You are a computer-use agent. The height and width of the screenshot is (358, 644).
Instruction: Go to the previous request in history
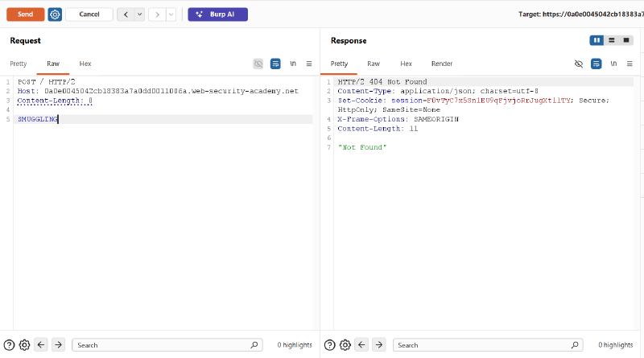[x=126, y=14]
